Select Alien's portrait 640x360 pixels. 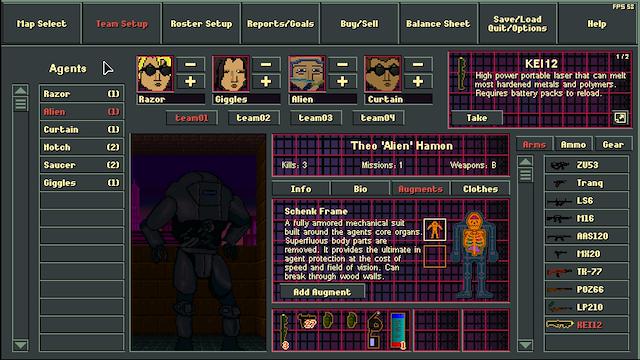tap(307, 74)
